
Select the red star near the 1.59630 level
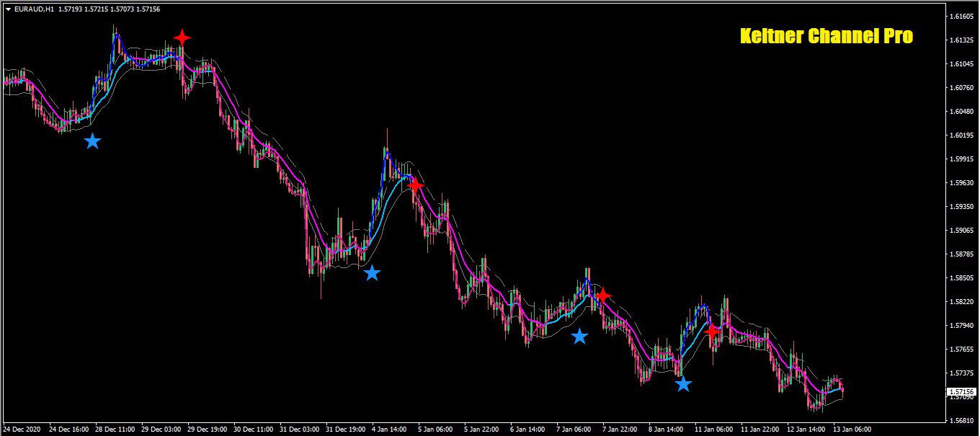(x=415, y=185)
